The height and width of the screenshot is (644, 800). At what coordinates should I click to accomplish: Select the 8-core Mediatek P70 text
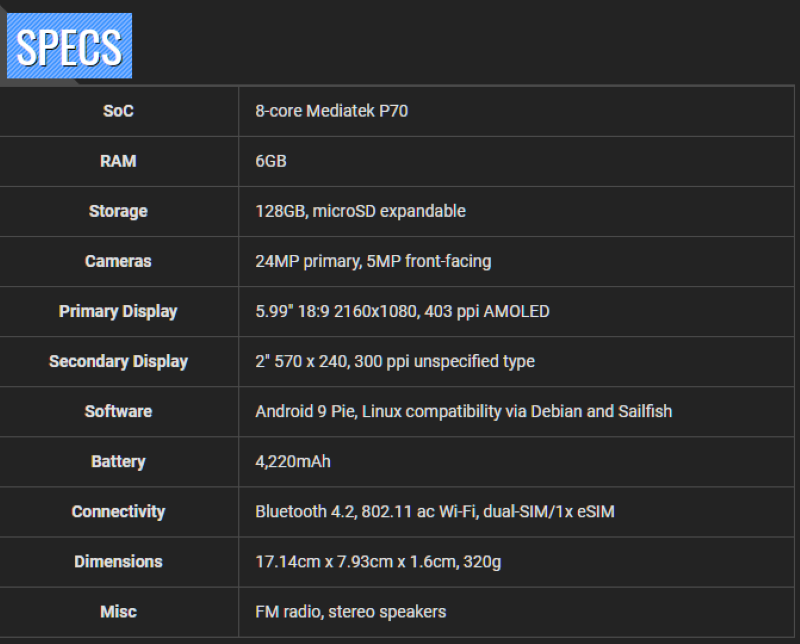331,111
